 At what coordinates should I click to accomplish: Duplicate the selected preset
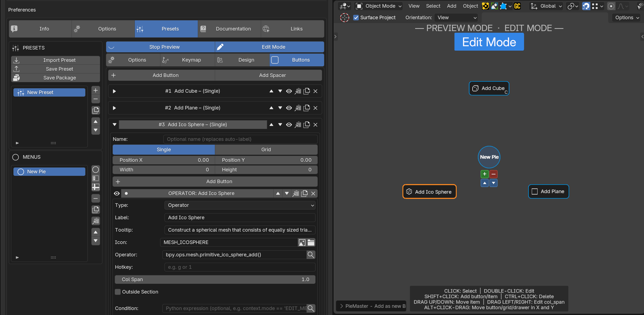(95, 110)
